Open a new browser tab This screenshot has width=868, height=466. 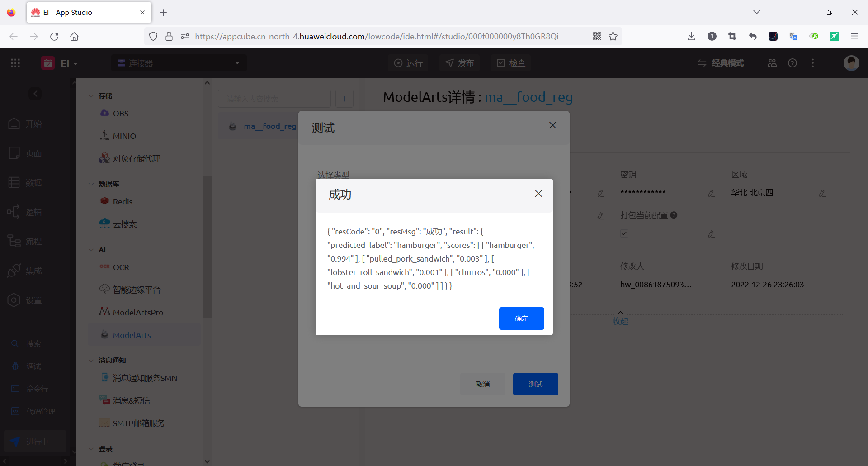point(164,13)
